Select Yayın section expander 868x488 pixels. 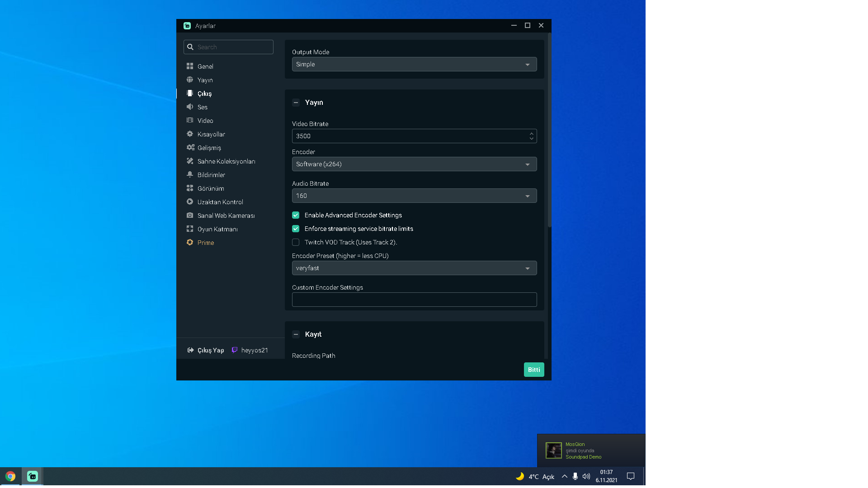pos(296,103)
